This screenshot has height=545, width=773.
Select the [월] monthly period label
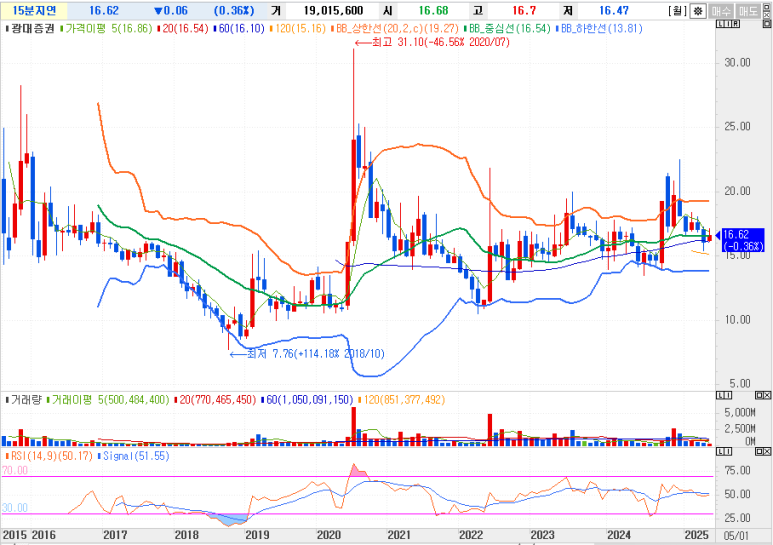click(677, 11)
